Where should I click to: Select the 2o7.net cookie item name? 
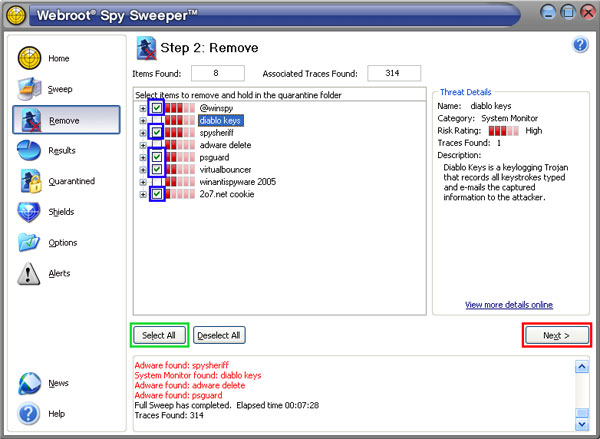(227, 194)
